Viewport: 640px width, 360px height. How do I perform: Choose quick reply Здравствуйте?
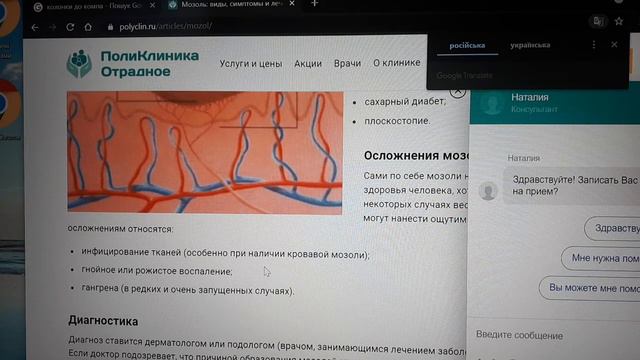[612, 228]
